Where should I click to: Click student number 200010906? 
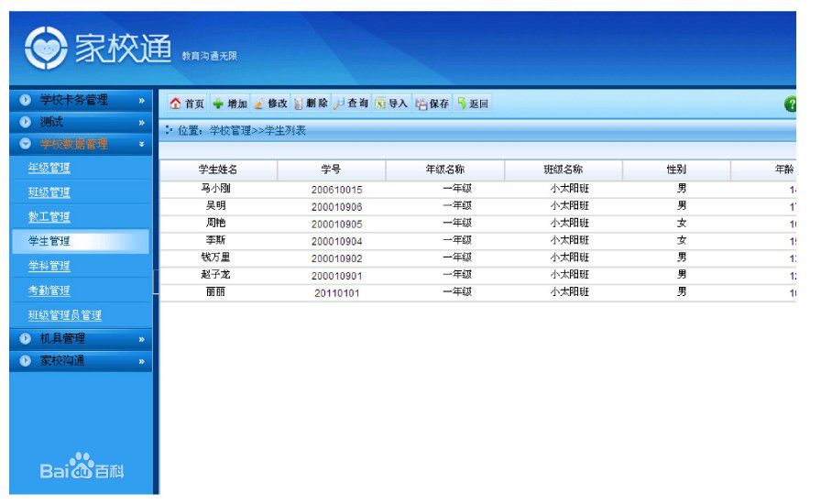point(336,207)
